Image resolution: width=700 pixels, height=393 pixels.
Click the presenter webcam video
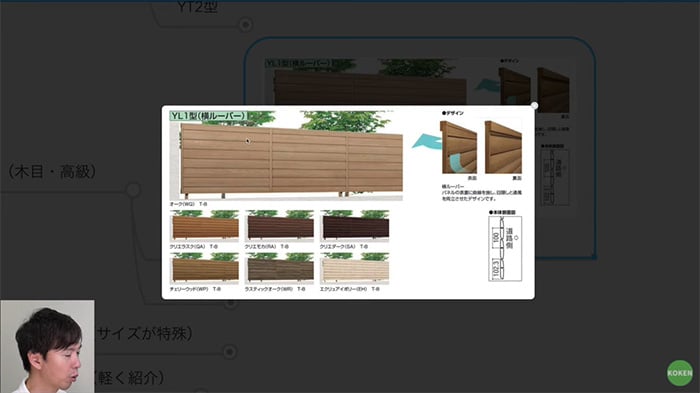pos(47,347)
